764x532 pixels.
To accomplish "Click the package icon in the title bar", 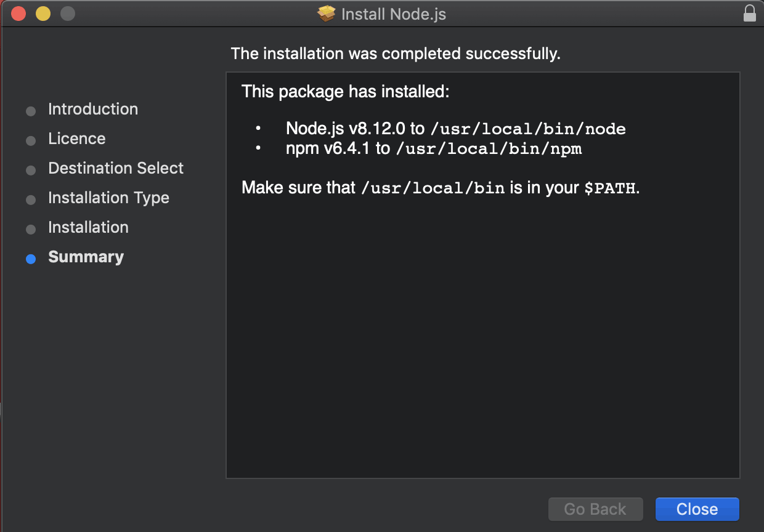I will (x=326, y=13).
